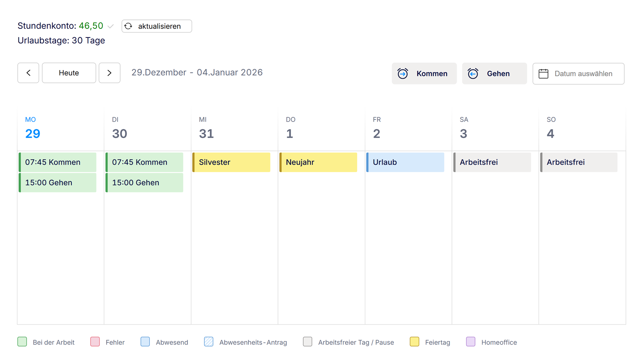Click the Heute button
This screenshot has height=362, width=644.
coord(69,73)
